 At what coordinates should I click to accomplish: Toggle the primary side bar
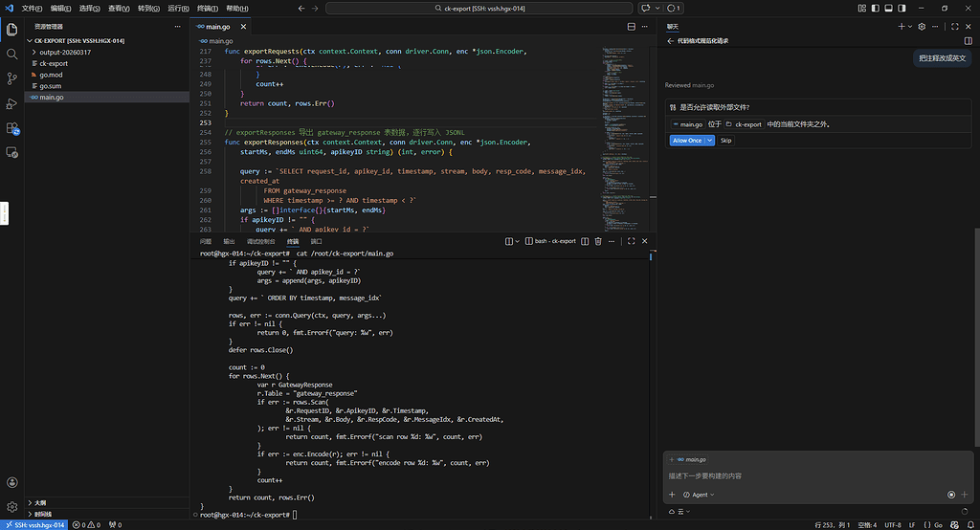[x=875, y=8]
